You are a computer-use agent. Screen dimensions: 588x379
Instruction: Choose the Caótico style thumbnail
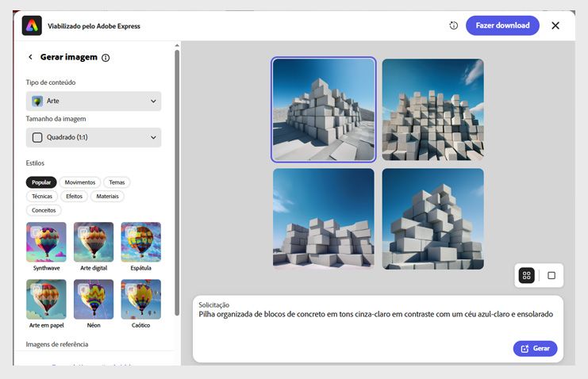pos(141,299)
